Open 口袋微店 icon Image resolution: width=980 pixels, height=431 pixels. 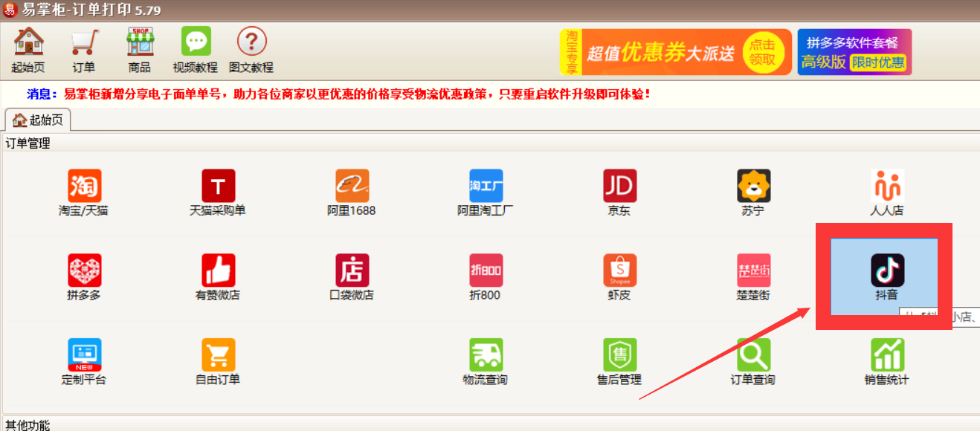pyautogui.click(x=352, y=277)
